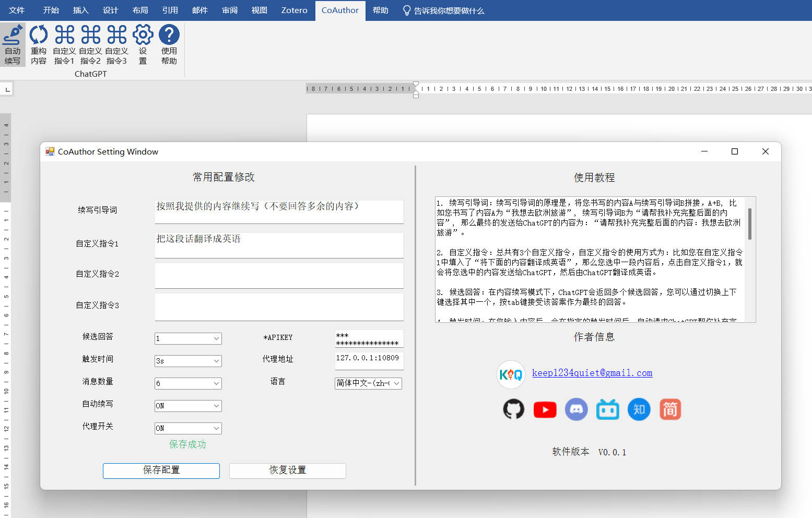Minimize the CoAuthor Setting Window

click(704, 151)
